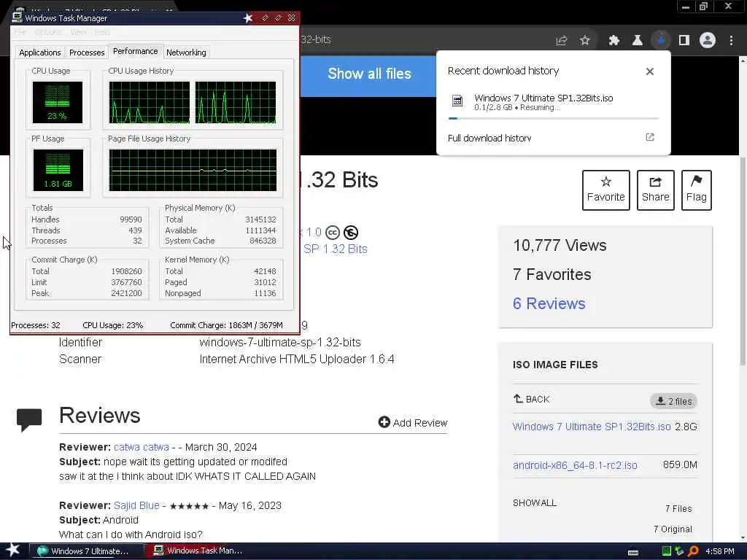Switch to Windows 7 Ultimate taskbar item
The width and height of the screenshot is (747, 560).
pyautogui.click(x=87, y=551)
